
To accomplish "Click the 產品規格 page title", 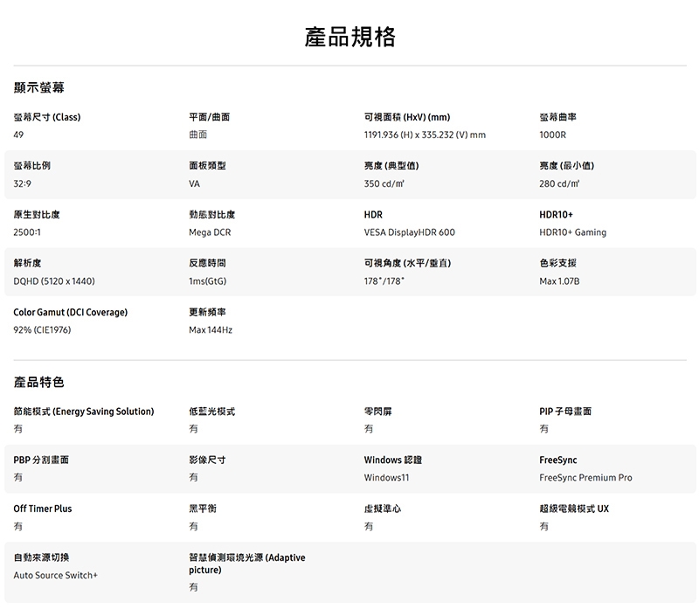I will tap(349, 37).
